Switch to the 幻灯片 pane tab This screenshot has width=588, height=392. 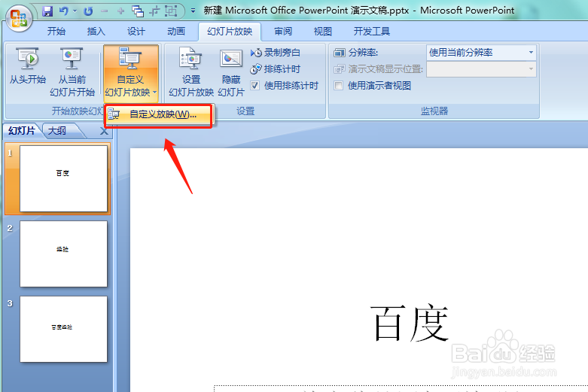(21, 131)
